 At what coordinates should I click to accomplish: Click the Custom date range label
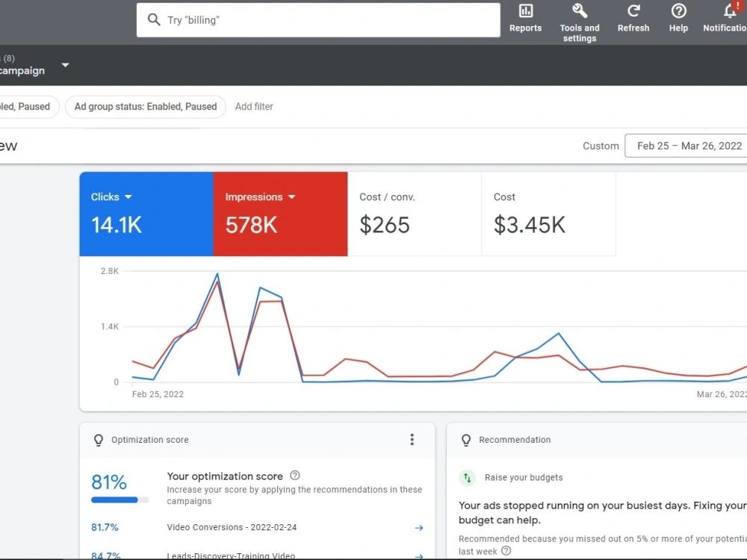601,146
